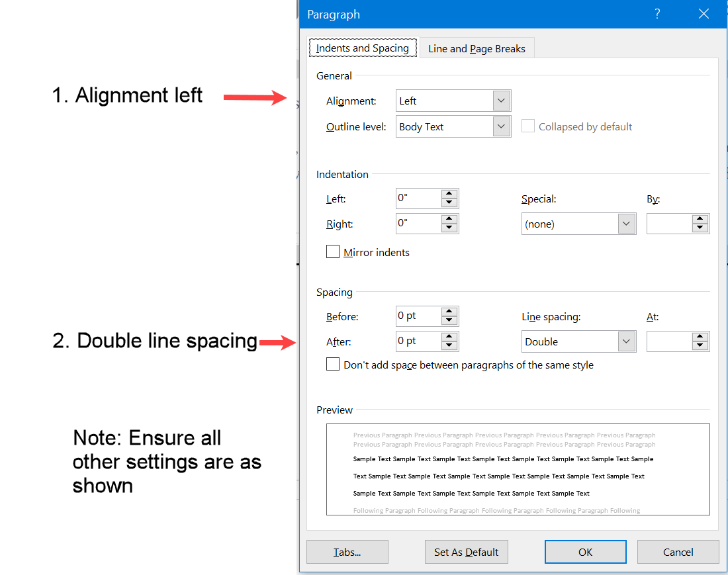
Task: Click Set As Default
Action: 466,552
